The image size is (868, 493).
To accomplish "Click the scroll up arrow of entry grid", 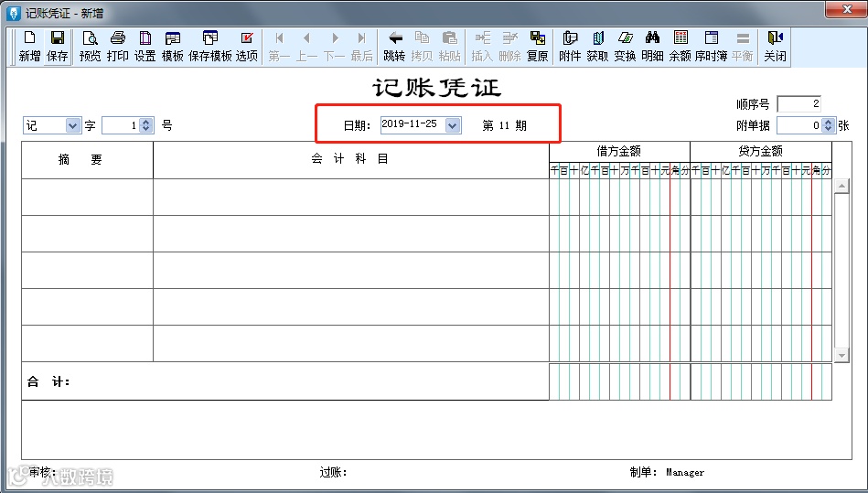I will tap(841, 186).
